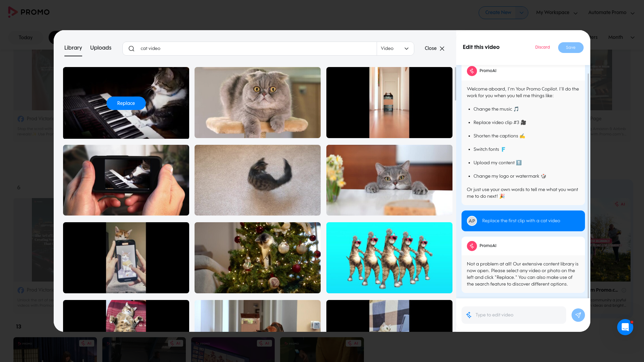This screenshot has height=362, width=644.
Task: Click the AI badge on a bottom thumbnail
Action: (x=86, y=343)
